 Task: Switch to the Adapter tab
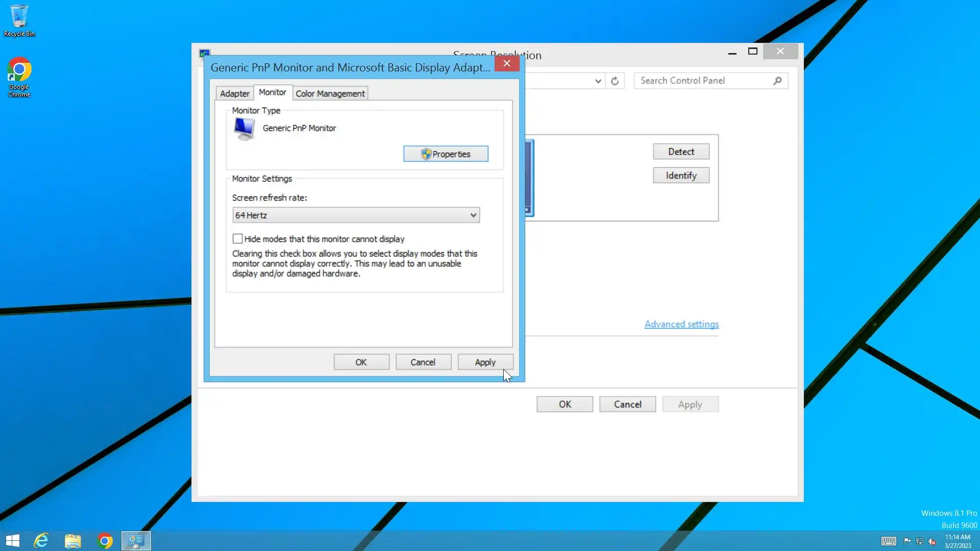pos(234,93)
